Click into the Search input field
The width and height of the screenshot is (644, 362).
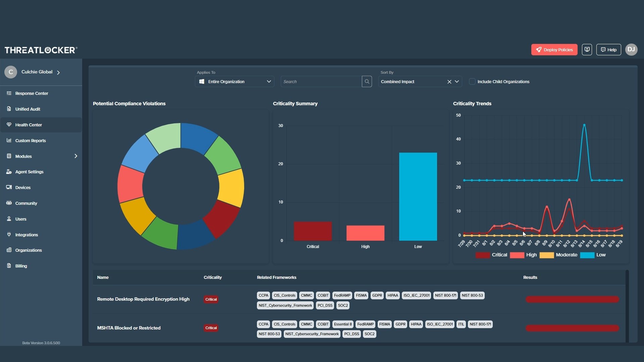[321, 81]
